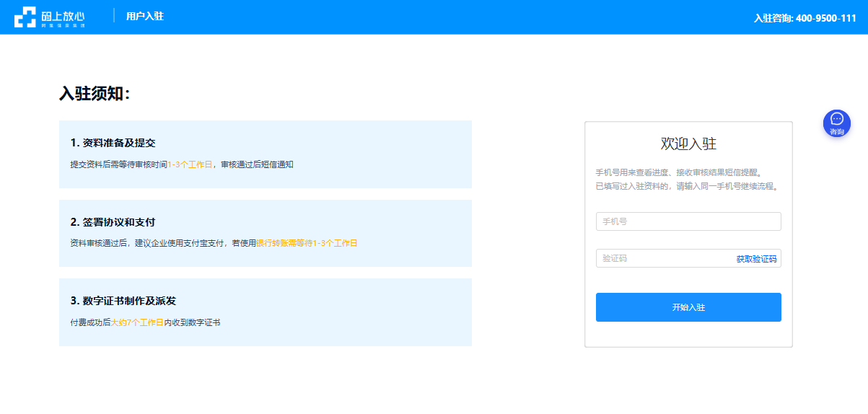
Task: Click the 欢迎入驻 form title
Action: (x=688, y=144)
